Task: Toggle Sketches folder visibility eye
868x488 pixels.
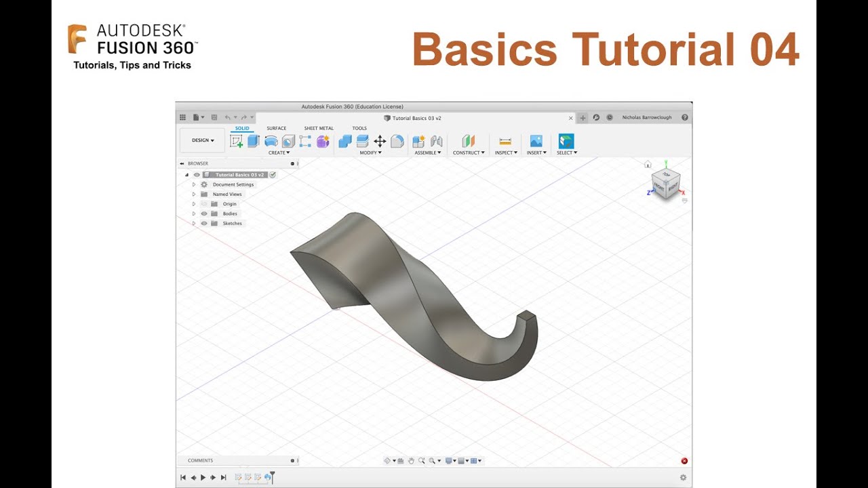Action: coord(203,223)
